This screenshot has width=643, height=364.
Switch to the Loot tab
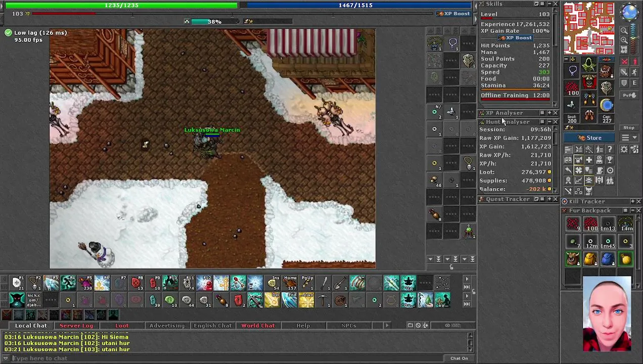coord(122,326)
